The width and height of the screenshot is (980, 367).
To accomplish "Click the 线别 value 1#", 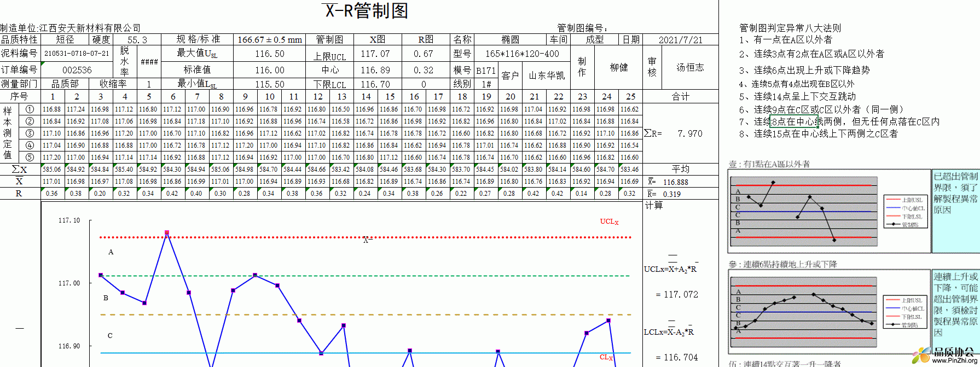I will pos(486,84).
